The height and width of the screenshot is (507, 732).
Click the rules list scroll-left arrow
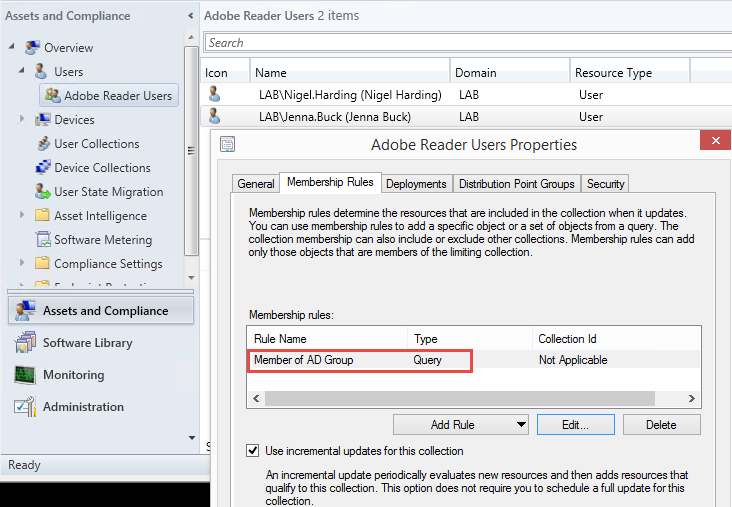coord(256,398)
